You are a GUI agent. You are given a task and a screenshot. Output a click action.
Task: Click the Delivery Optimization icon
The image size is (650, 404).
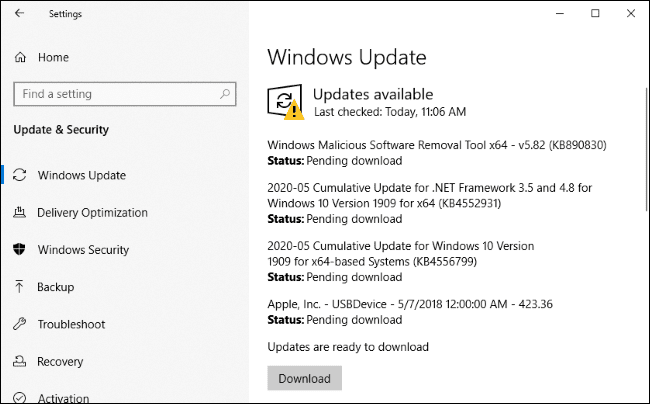click(20, 213)
